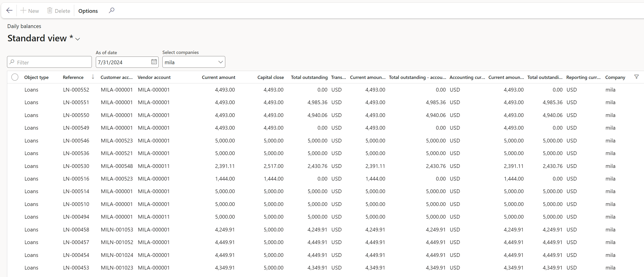Click the Current amount column header

tap(218, 78)
